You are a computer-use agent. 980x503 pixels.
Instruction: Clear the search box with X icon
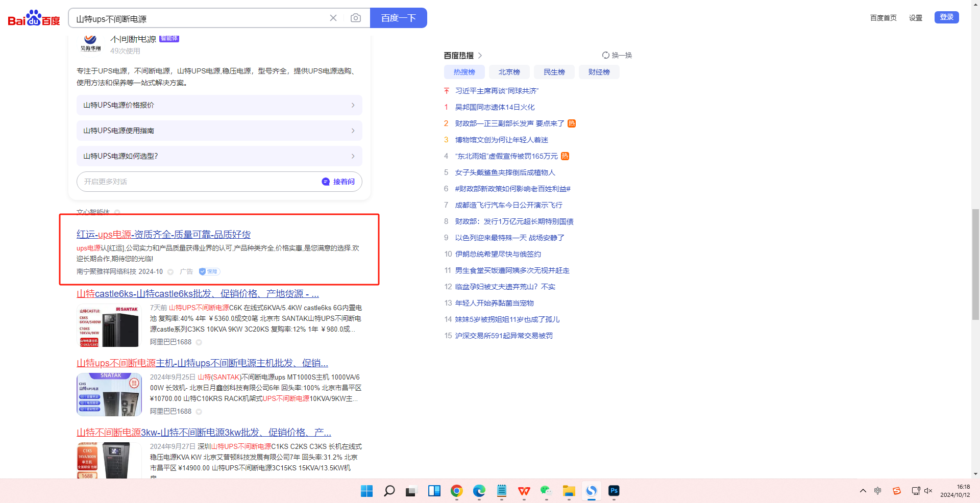pyautogui.click(x=333, y=18)
